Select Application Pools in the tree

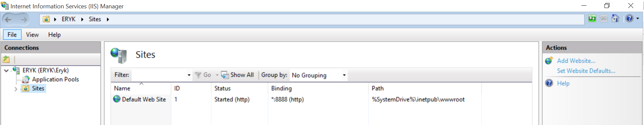click(x=56, y=79)
